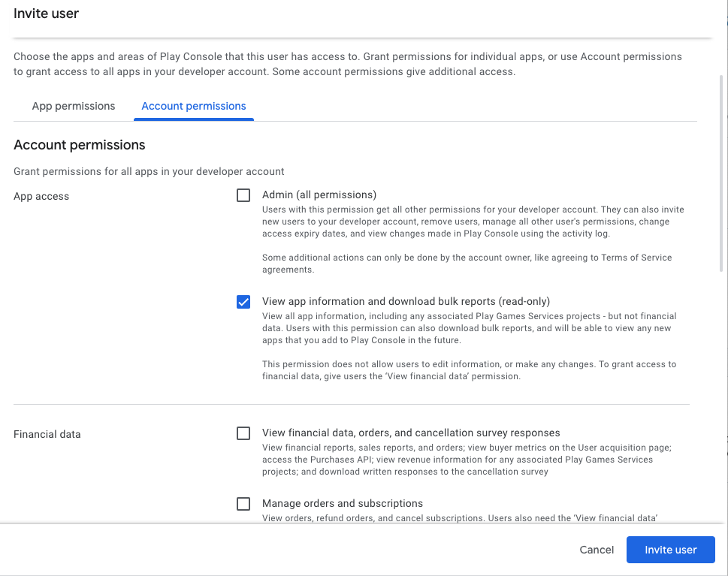Select the Account permissions tab
This screenshot has width=728, height=576.
194,106
